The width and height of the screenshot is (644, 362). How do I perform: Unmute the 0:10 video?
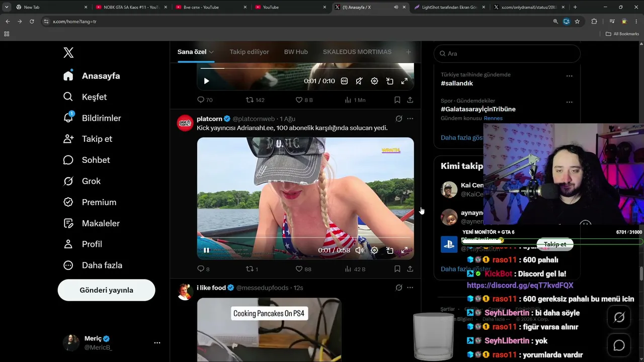[x=359, y=81]
